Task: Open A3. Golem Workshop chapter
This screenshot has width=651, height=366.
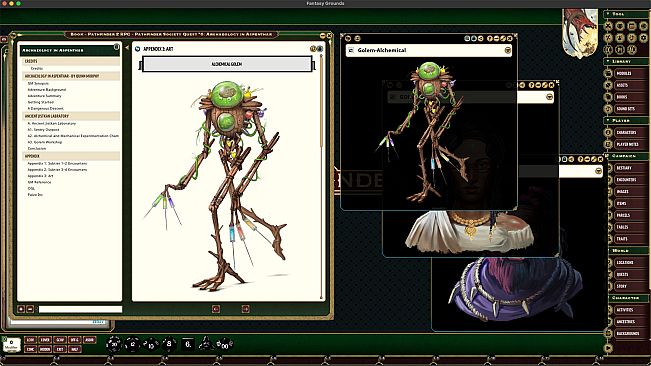Action: pyautogui.click(x=45, y=142)
